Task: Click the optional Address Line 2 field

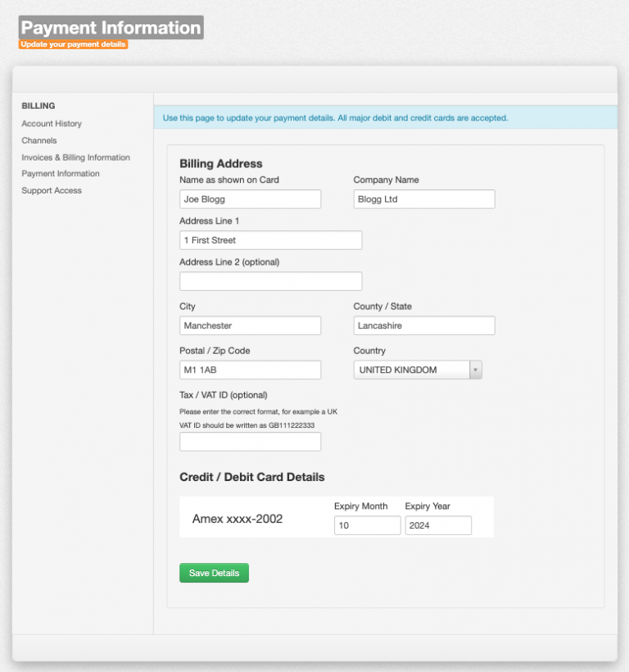Action: [x=270, y=280]
